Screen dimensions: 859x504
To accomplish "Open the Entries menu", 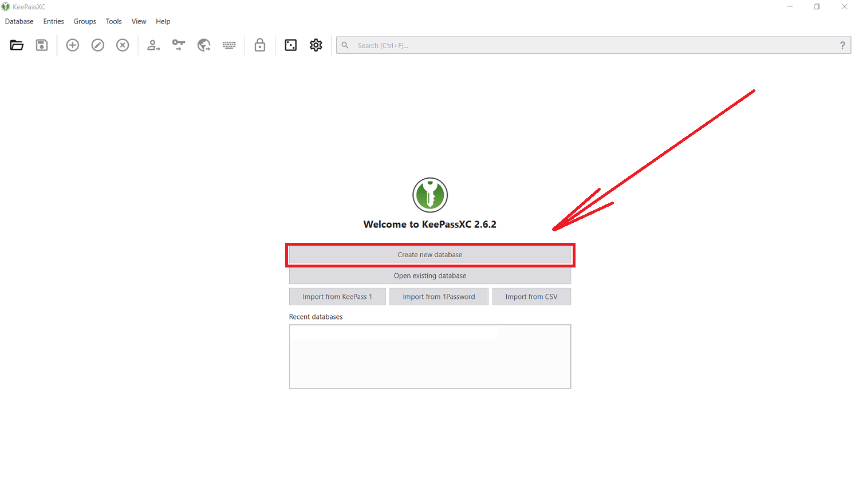I will pyautogui.click(x=54, y=21).
